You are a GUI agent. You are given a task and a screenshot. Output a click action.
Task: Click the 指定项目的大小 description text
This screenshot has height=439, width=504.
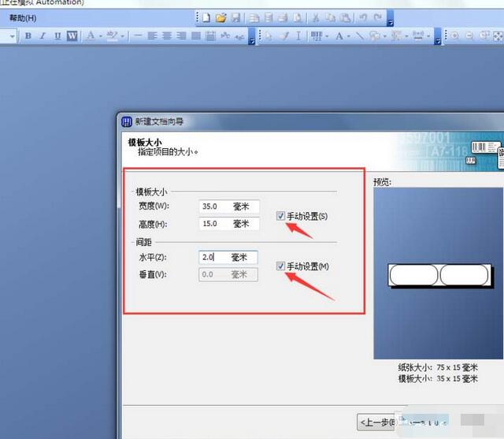coord(168,152)
